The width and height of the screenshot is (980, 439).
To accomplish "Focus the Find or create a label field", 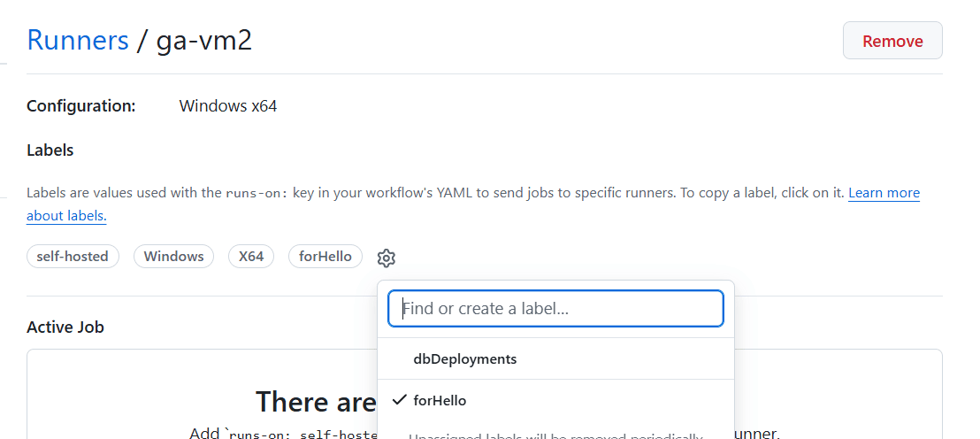I will [x=555, y=308].
